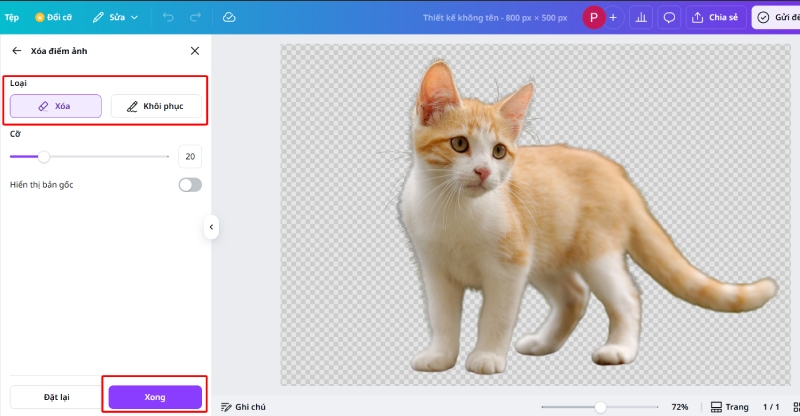
Task: Click the Xong button to finish
Action: click(x=155, y=397)
